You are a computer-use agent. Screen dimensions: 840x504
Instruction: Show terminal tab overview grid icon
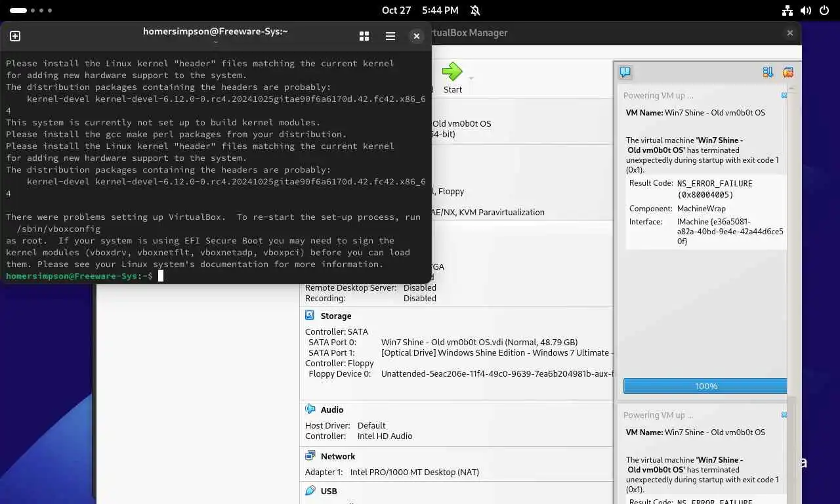pos(364,36)
